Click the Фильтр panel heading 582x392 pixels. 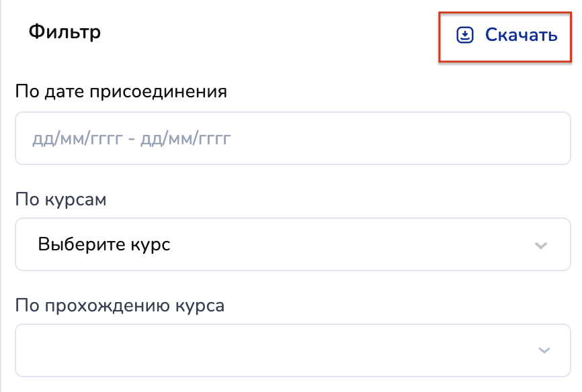[x=65, y=32]
